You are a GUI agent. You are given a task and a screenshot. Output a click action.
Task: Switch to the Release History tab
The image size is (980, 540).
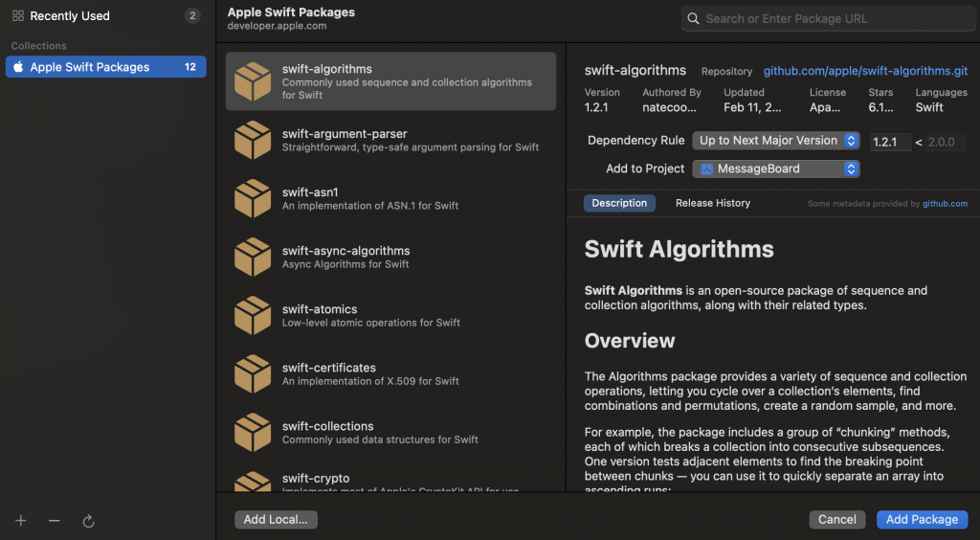(x=713, y=203)
